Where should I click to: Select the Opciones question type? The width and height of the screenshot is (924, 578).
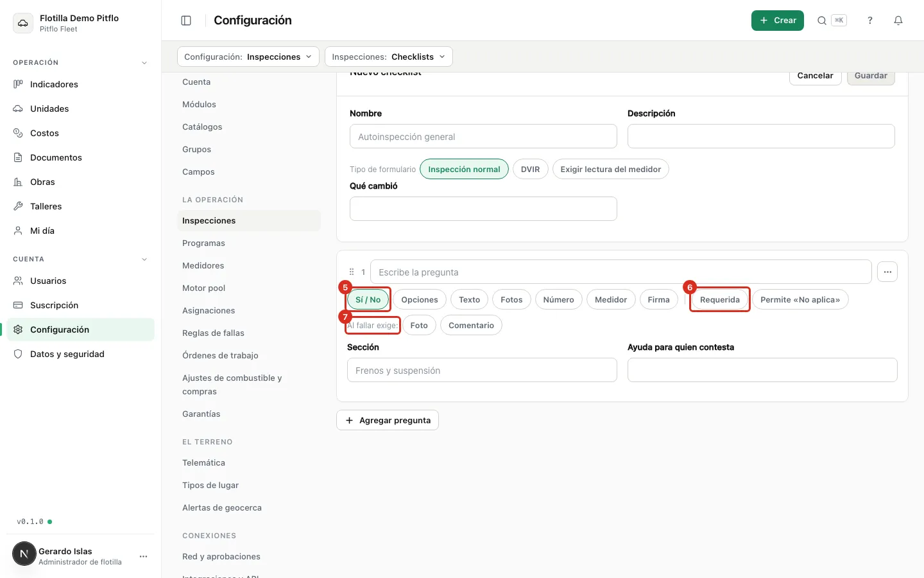[x=420, y=299]
